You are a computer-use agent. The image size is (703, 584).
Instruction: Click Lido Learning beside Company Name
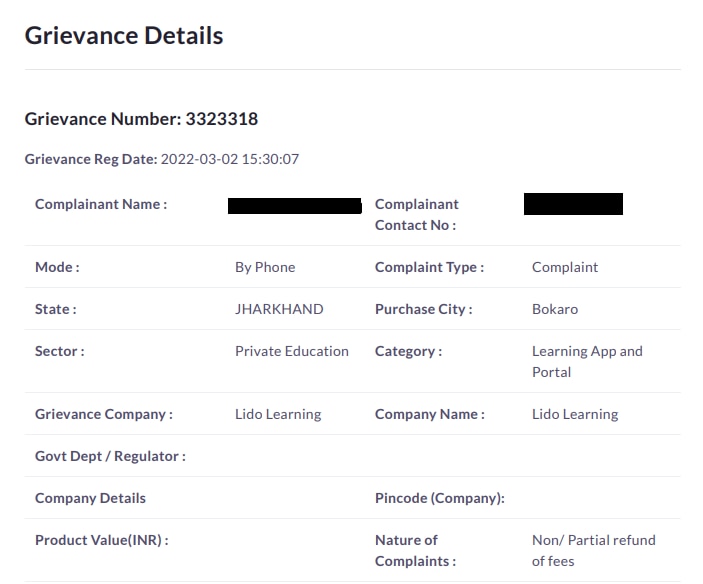point(575,414)
